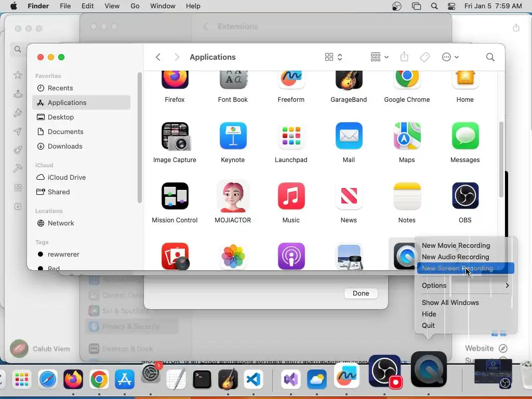Open the Action ellipsis dropdown menu
The width and height of the screenshot is (532, 399).
pos(450,57)
